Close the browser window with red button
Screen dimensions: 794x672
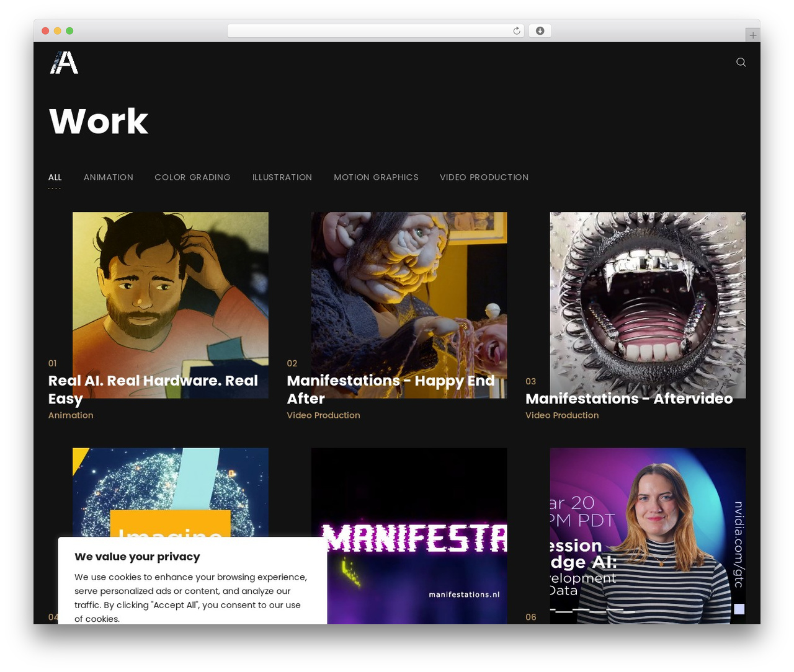[45, 31]
